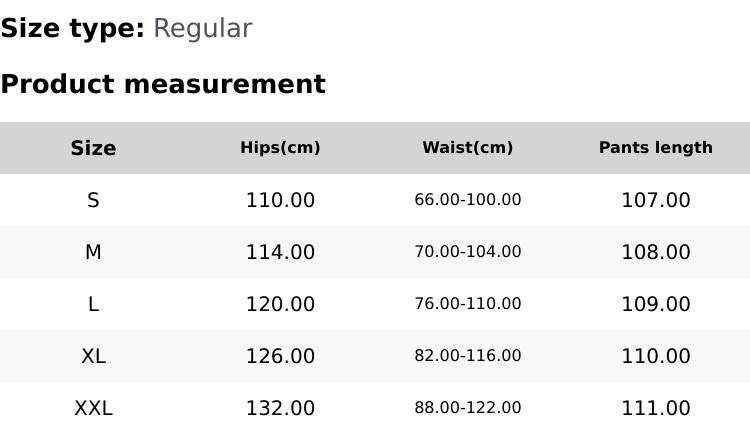Viewport: 750px width, 434px height.
Task: Select size XL row label
Action: click(93, 356)
